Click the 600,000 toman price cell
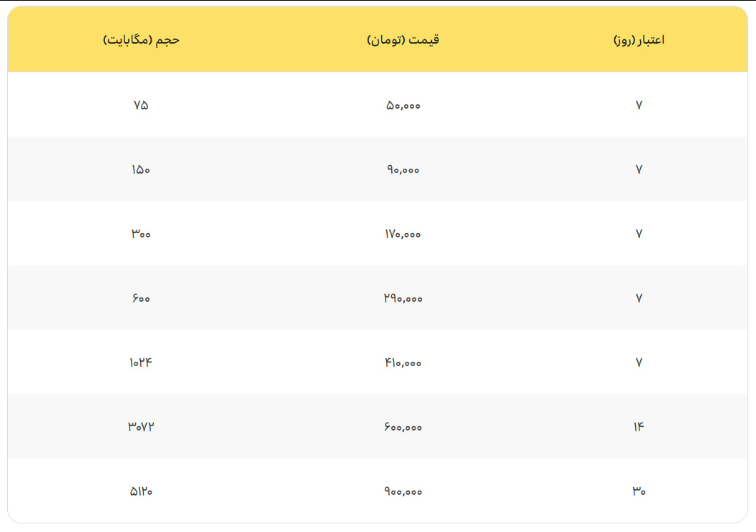 403,427
